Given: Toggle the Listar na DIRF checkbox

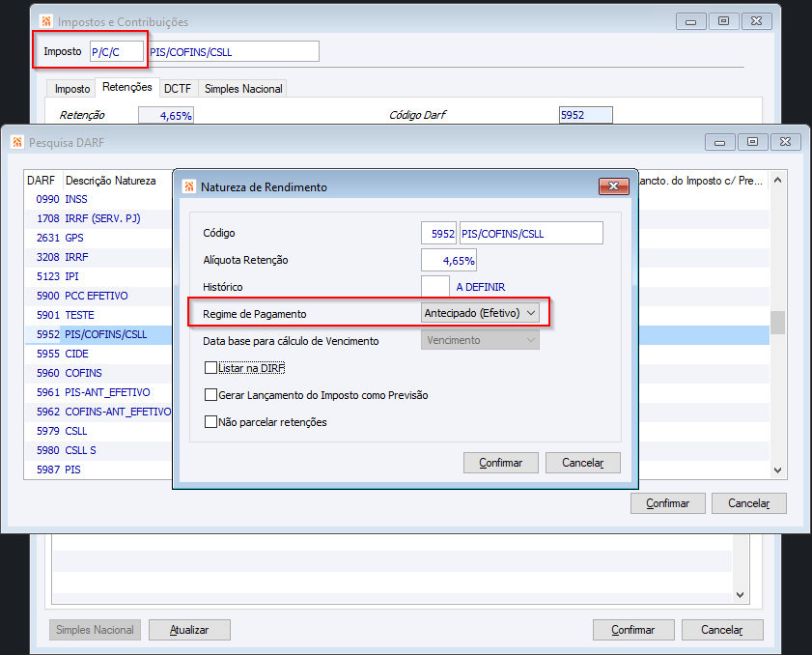Looking at the screenshot, I should point(210,368).
